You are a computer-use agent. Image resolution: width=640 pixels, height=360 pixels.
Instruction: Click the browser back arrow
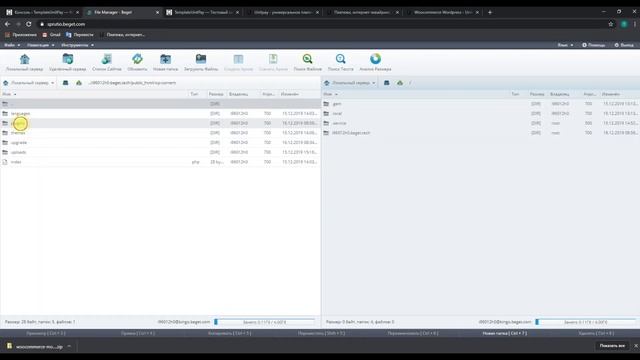8,24
